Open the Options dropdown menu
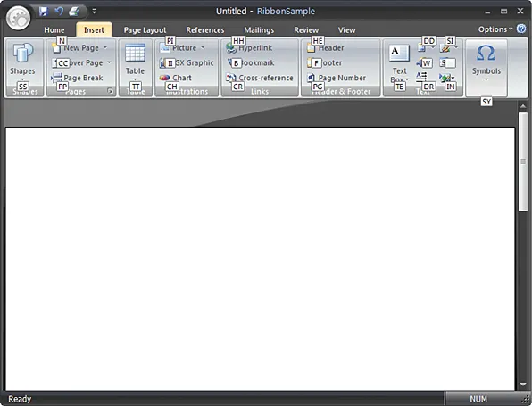Image resolution: width=532 pixels, height=406 pixels. tap(495, 29)
